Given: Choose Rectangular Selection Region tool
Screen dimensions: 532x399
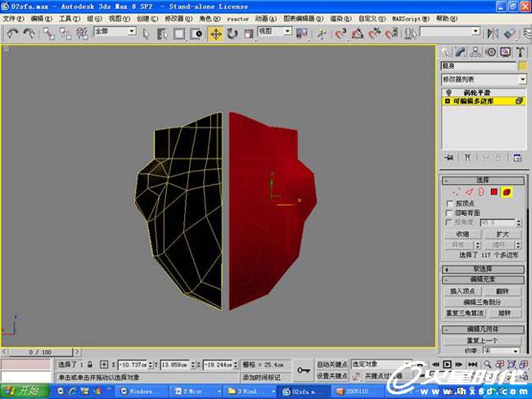Looking at the screenshot, I should pyautogui.click(x=179, y=34).
